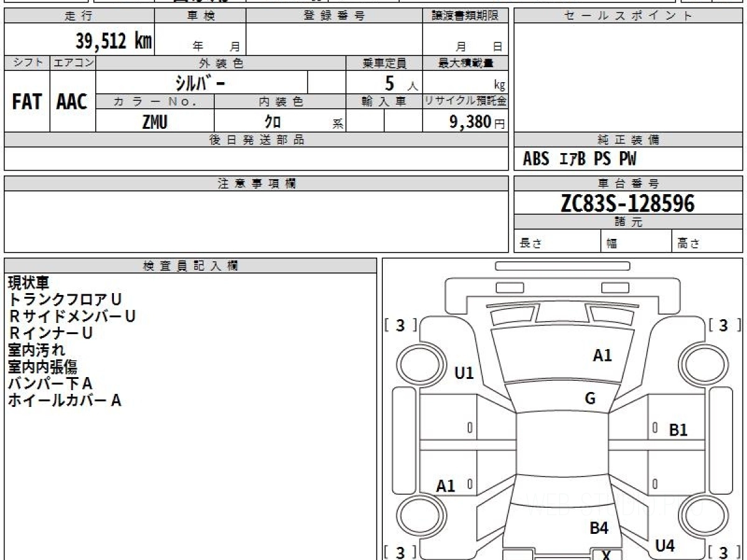Select the equipment text ABS エアB PS PW

click(x=580, y=160)
